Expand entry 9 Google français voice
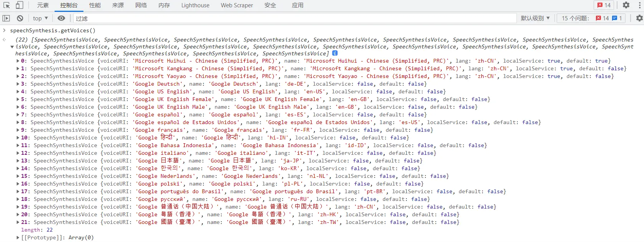This screenshot has width=644, height=242. [x=18, y=130]
